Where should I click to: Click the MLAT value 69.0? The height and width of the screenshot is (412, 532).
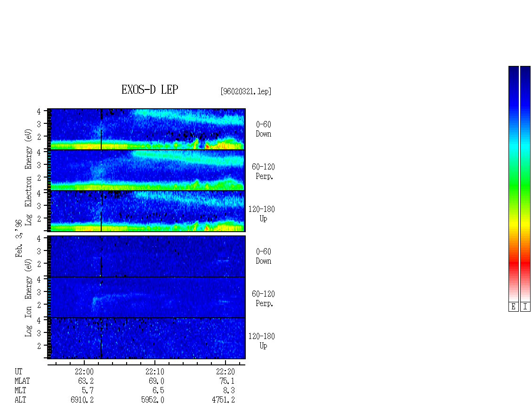coord(157,381)
